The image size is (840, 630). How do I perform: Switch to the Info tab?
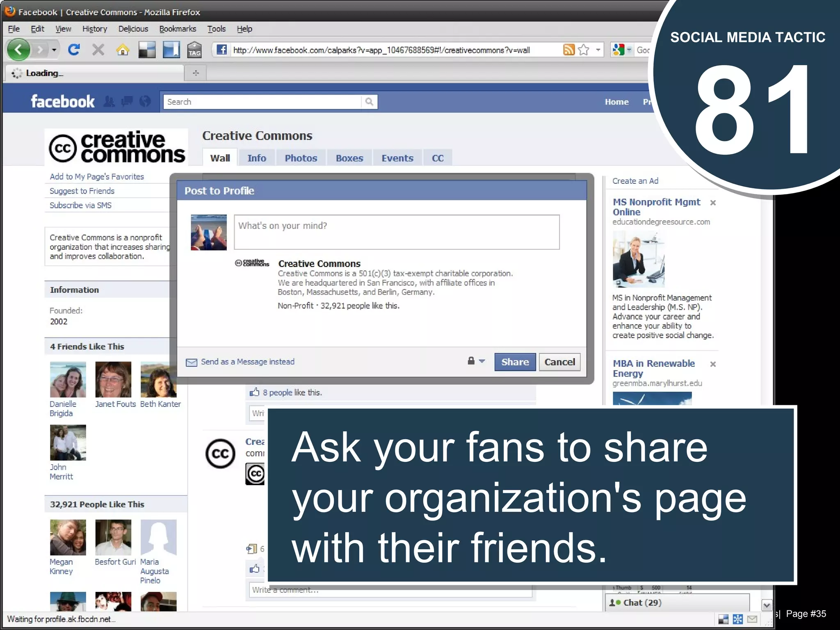click(257, 158)
